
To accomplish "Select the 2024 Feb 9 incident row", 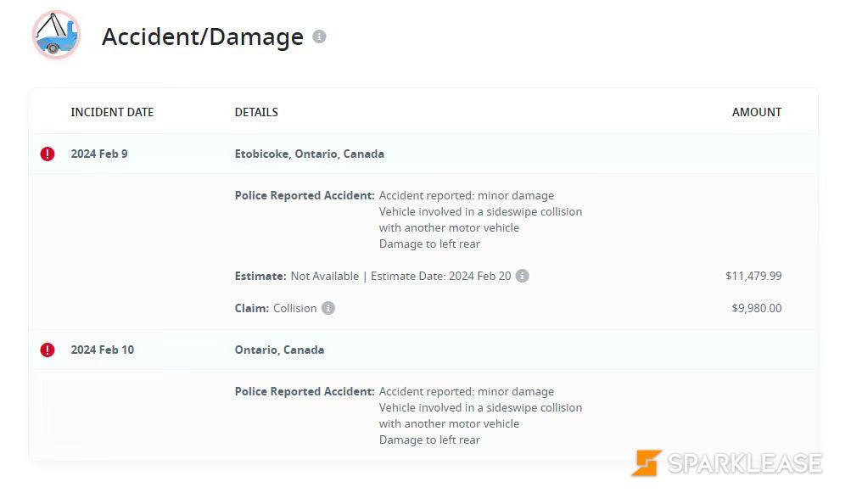I will [423, 154].
